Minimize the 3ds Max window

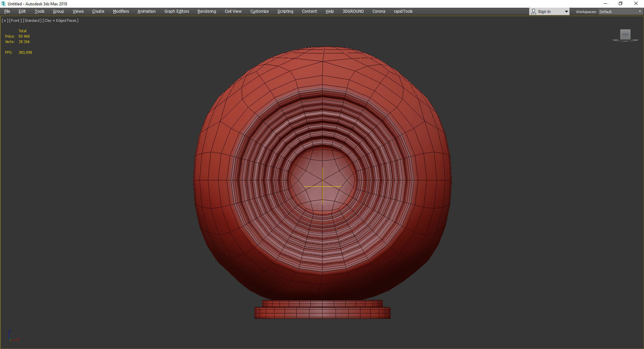605,4
